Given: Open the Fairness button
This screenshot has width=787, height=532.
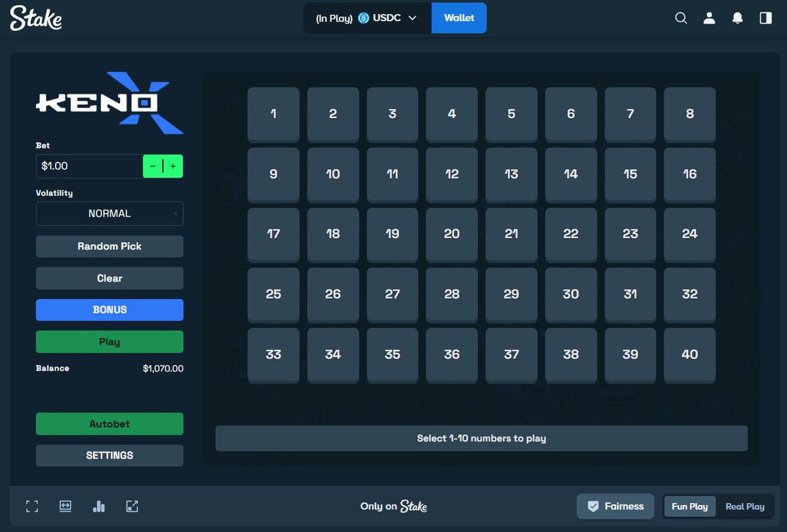Looking at the screenshot, I should point(615,506).
